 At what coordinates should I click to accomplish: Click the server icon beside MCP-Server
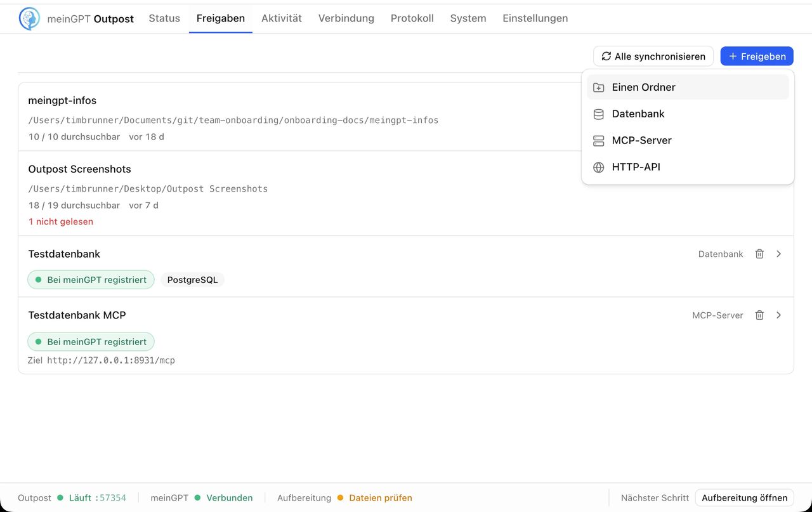pos(598,141)
